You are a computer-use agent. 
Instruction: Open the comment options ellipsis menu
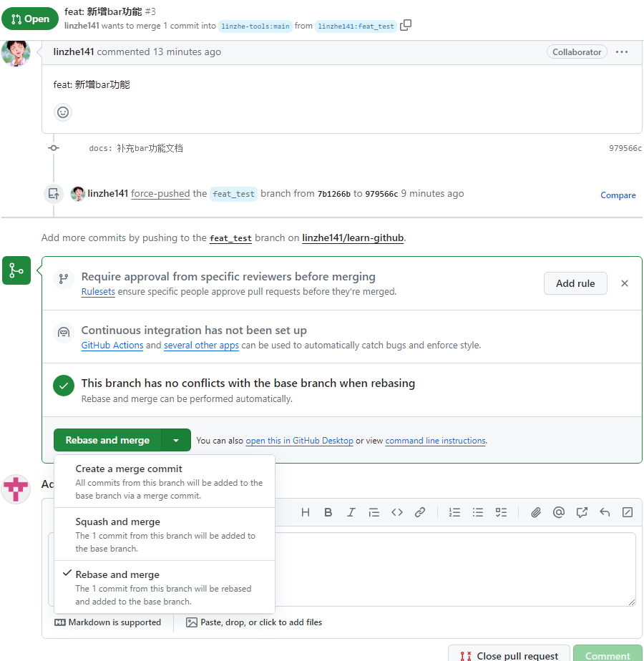tap(622, 52)
